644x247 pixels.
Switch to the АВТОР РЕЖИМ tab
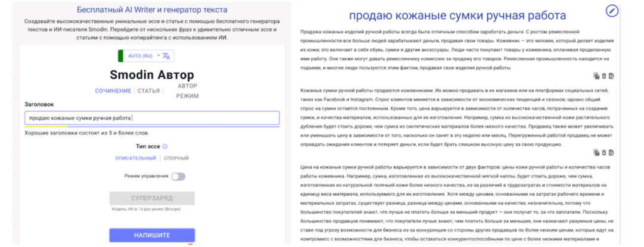click(x=187, y=91)
